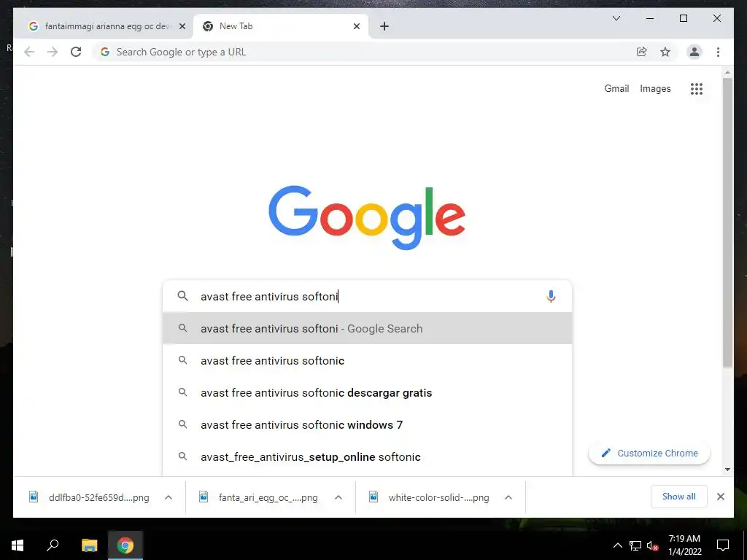Click the Customize Chrome button

tap(649, 453)
